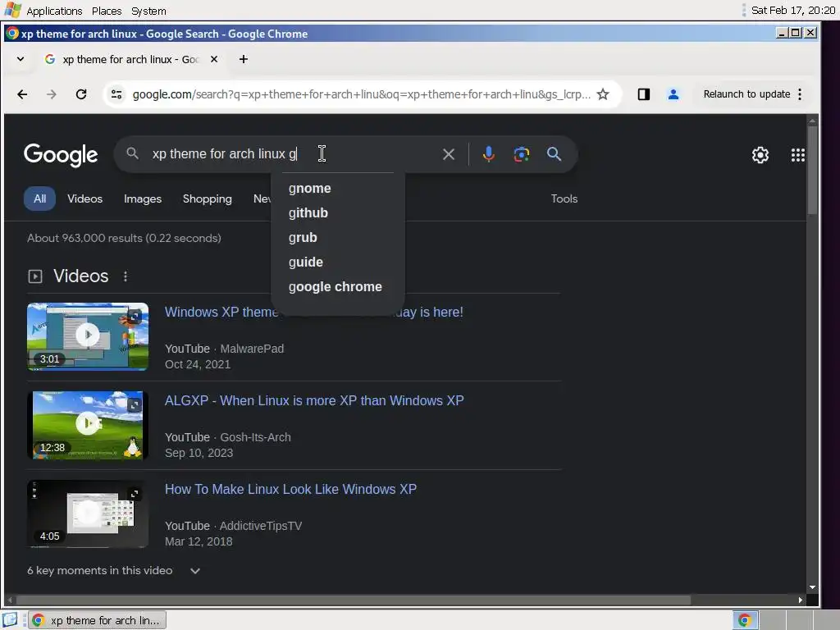Reload the page with the refresh icon
The image size is (840, 630).
[81, 94]
